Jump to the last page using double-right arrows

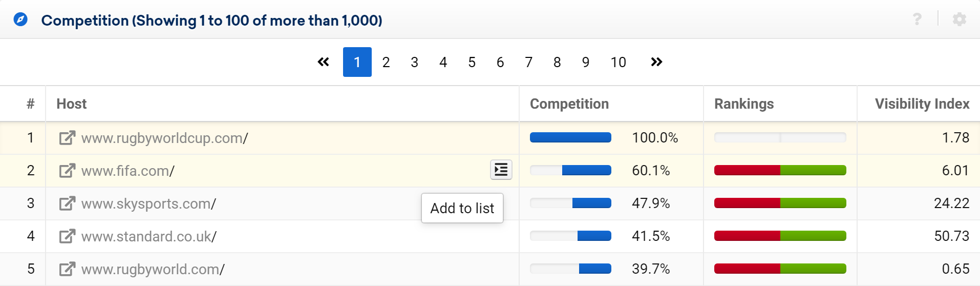coord(656,62)
